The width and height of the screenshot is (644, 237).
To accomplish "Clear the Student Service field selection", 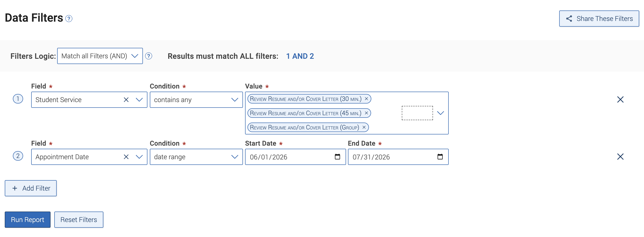I will coord(126,100).
